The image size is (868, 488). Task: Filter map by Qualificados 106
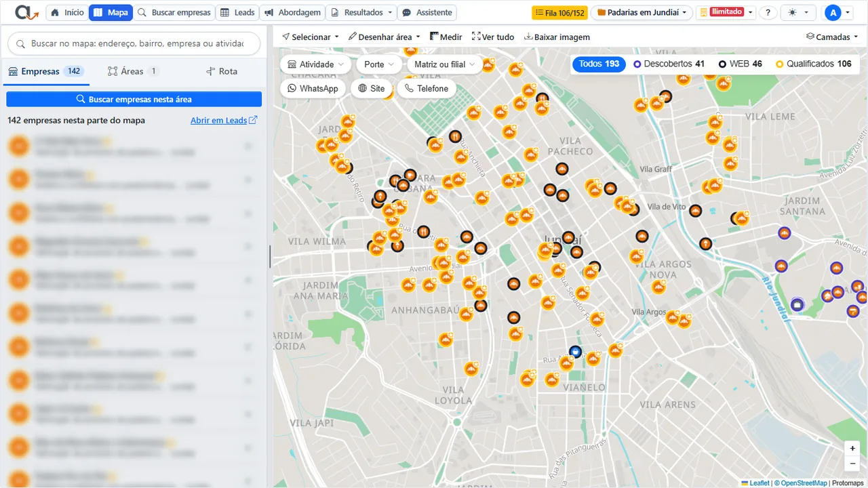(x=813, y=64)
